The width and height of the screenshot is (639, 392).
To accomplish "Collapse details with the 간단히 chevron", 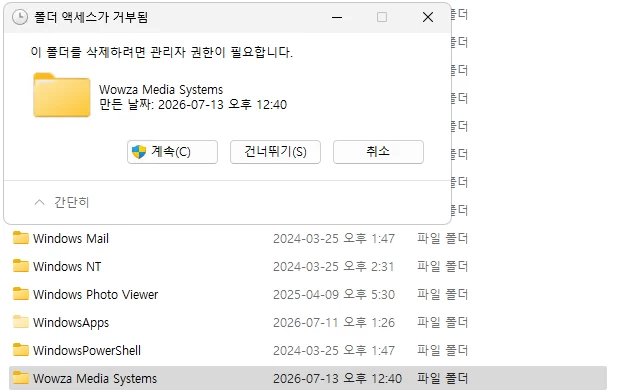I will coord(40,202).
